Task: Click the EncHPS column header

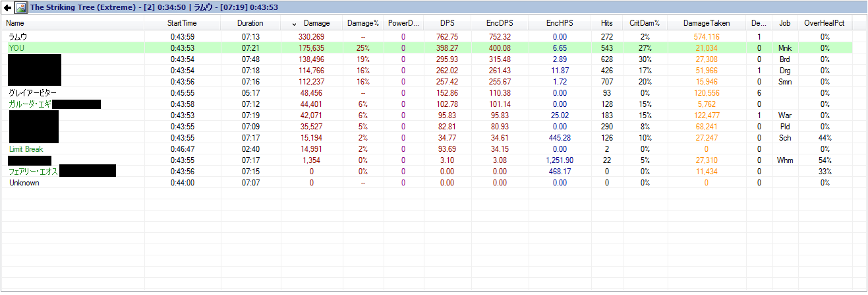Action: (x=560, y=23)
